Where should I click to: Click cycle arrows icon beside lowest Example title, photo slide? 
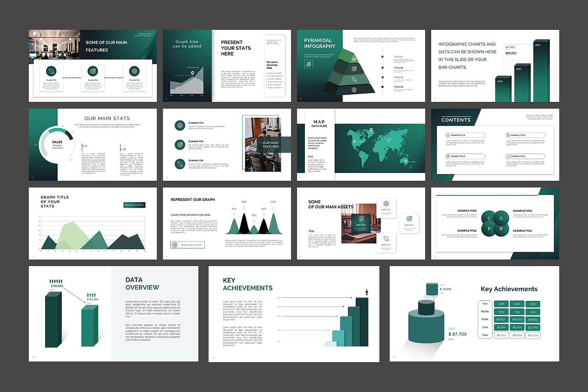[x=180, y=164]
